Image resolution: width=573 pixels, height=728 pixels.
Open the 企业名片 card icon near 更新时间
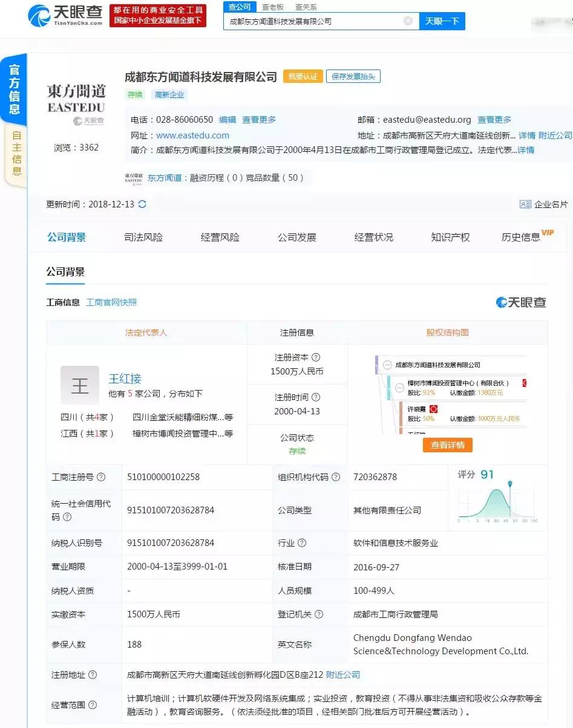526,204
